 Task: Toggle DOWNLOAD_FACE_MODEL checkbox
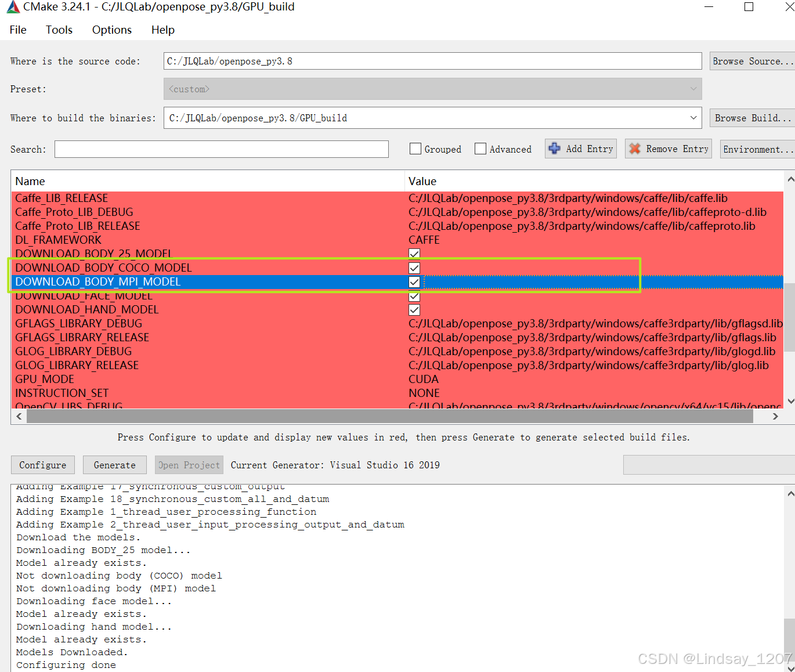point(414,296)
